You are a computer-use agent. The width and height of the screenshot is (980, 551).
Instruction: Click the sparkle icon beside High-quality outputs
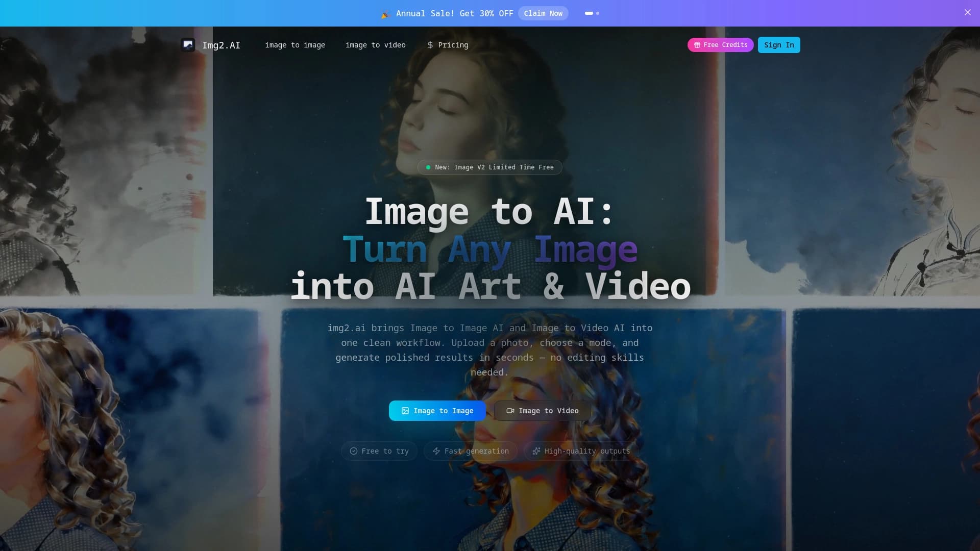tap(536, 451)
